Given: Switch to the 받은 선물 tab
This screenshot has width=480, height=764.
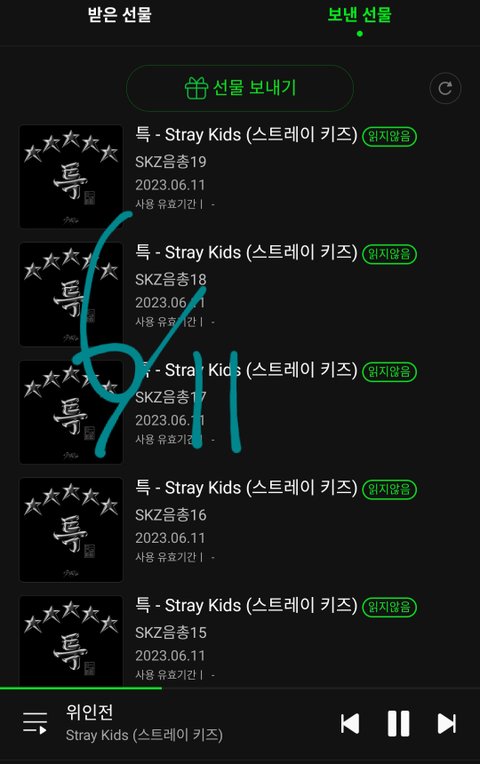Looking at the screenshot, I should (119, 15).
